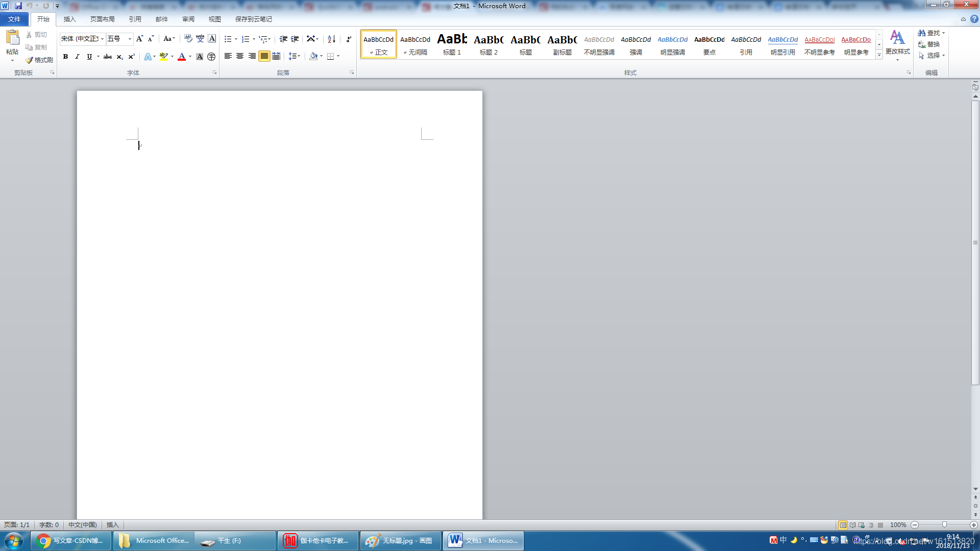Click the Save icon in Quick Access Toolbar
Viewport: 980px width, 551px height.
pyautogui.click(x=18, y=6)
